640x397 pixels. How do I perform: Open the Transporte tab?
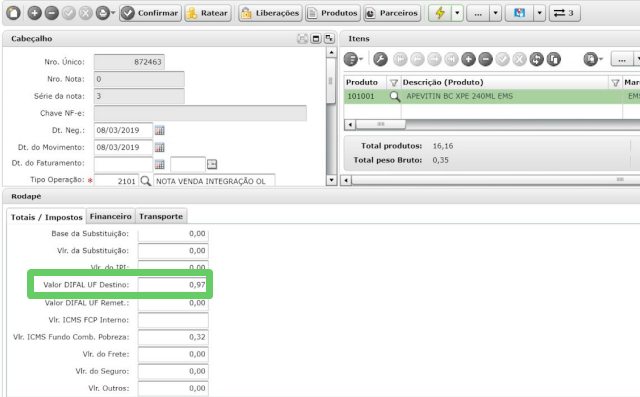161,216
